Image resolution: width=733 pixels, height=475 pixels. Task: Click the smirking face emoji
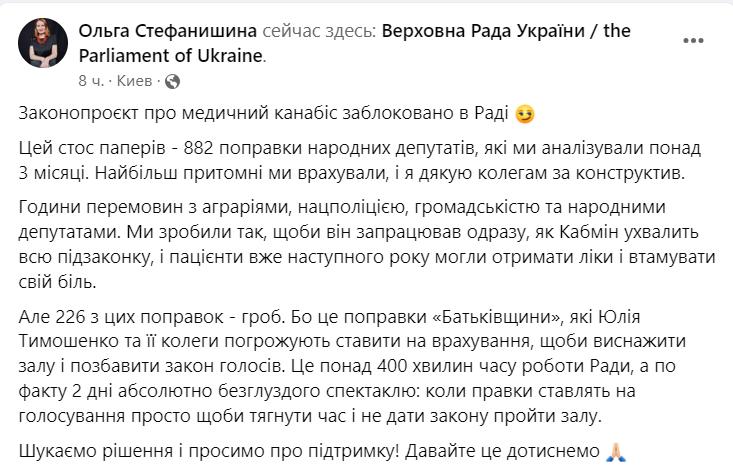click(x=526, y=115)
